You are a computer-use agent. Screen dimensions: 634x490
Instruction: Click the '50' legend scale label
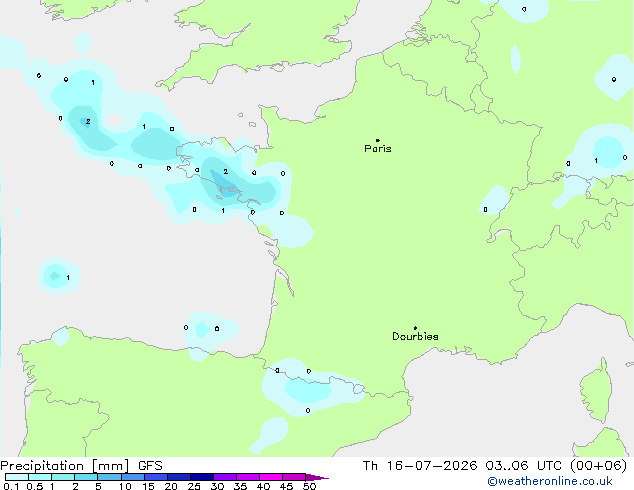(x=309, y=486)
